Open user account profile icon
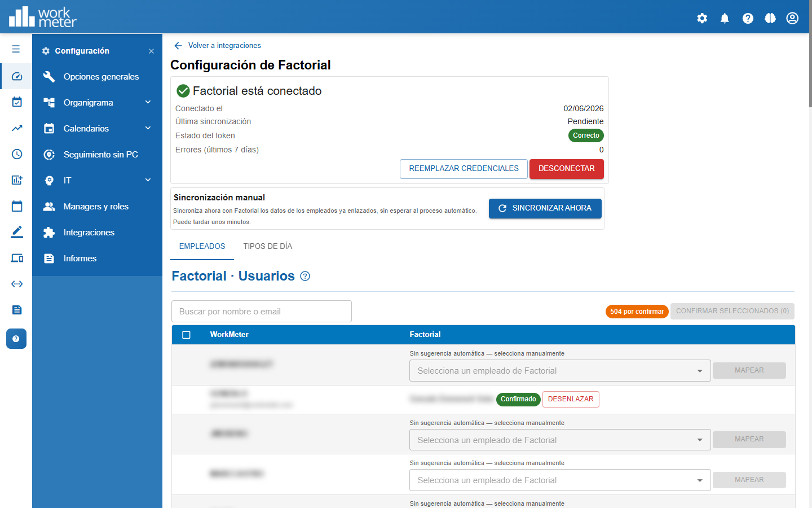Screen dimensions: 812x508 pos(792,18)
